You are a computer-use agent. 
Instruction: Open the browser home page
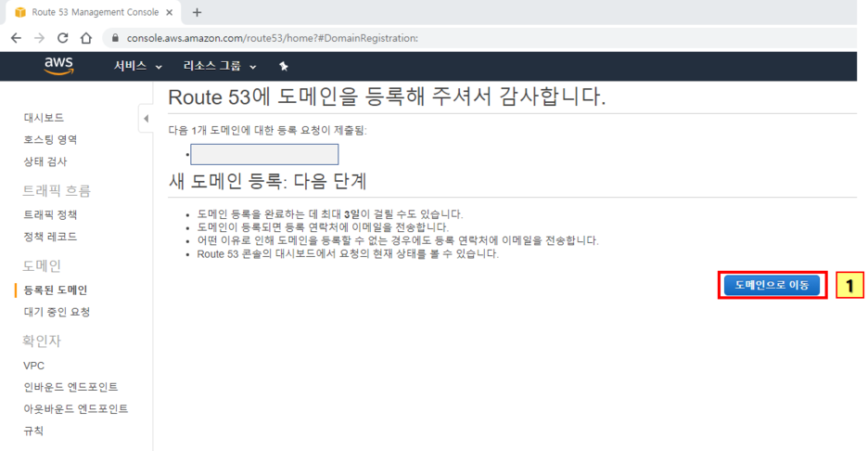pyautogui.click(x=86, y=38)
